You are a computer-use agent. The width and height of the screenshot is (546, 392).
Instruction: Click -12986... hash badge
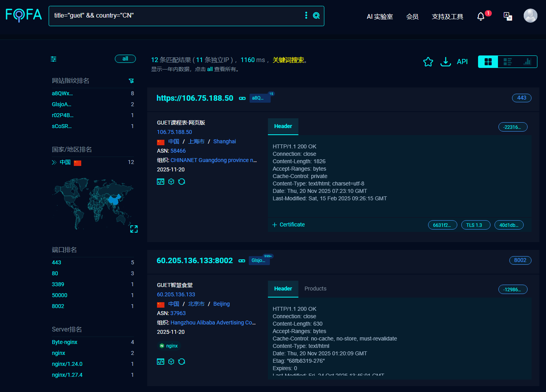pos(513,289)
